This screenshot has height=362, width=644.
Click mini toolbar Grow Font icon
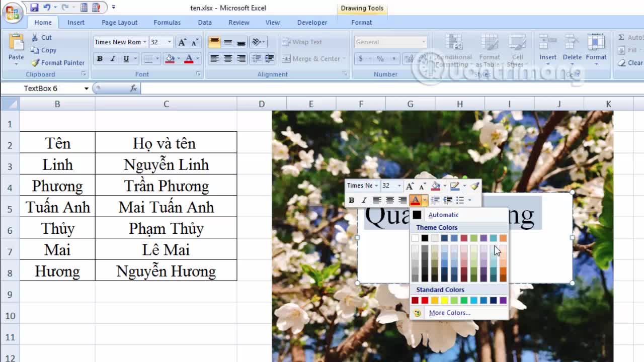click(410, 186)
